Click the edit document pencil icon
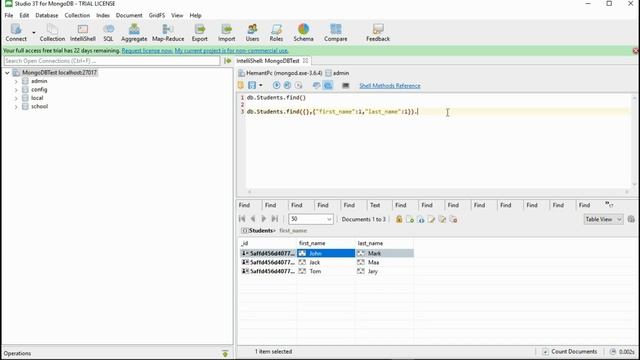 431,219
